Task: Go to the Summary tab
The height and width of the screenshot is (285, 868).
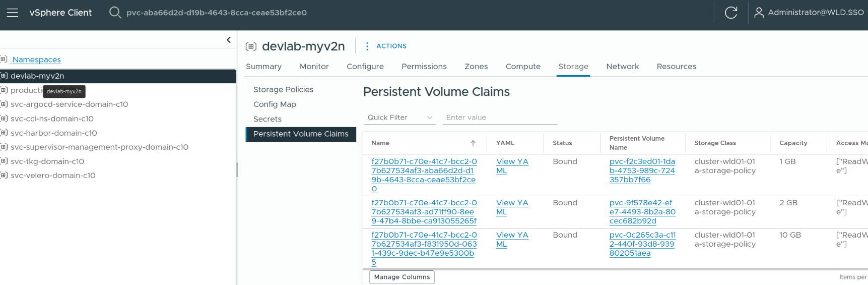Action: click(x=263, y=67)
